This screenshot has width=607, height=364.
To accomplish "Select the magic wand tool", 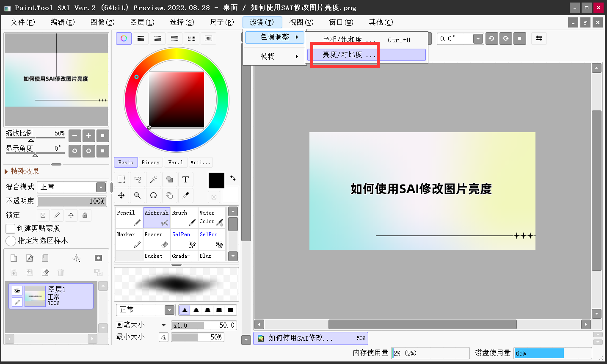I will point(153,179).
